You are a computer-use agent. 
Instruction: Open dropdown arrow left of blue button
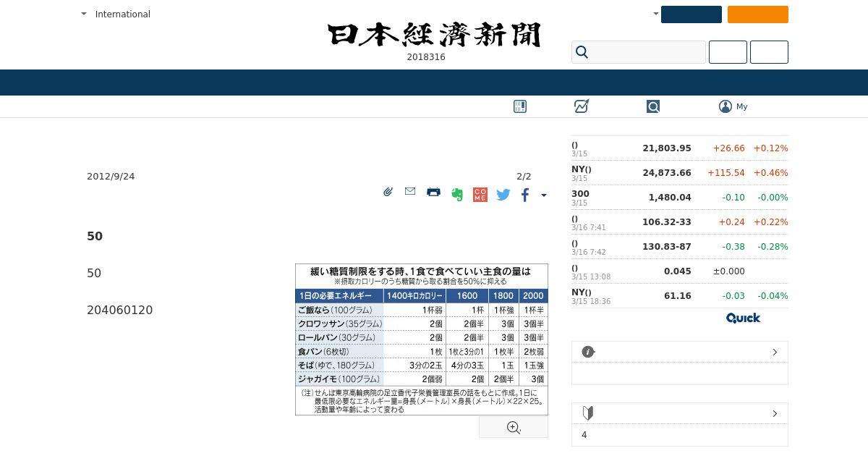656,14
